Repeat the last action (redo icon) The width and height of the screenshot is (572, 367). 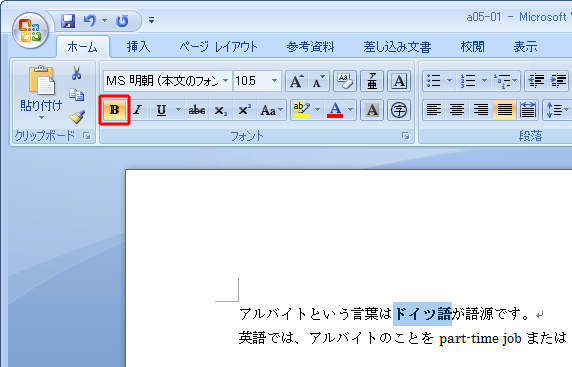coord(122,21)
